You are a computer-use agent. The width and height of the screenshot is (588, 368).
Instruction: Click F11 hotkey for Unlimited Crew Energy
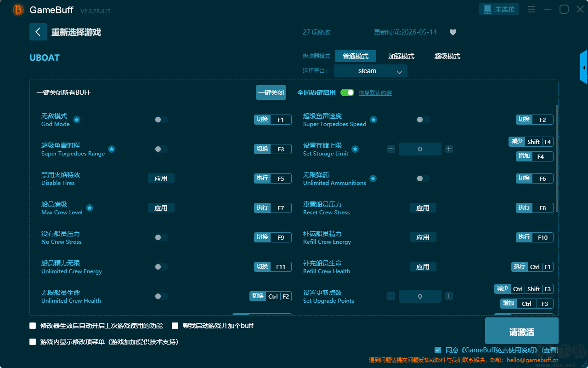tap(273, 267)
